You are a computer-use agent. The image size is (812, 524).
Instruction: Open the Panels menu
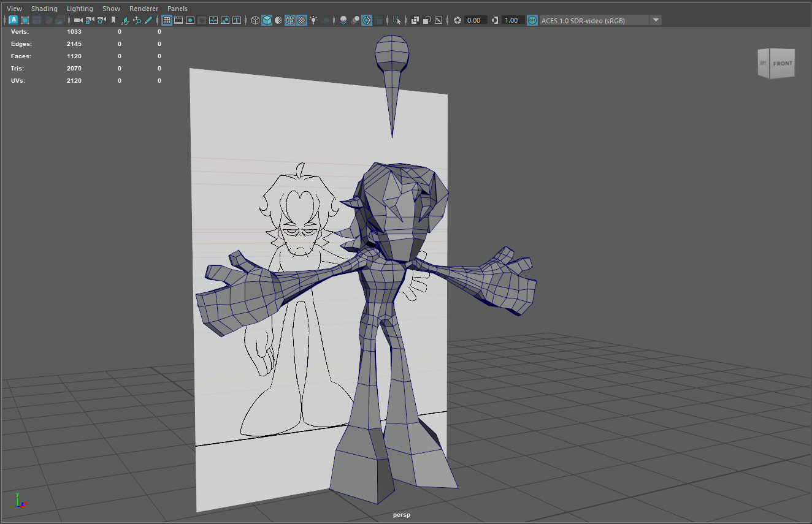(x=177, y=9)
